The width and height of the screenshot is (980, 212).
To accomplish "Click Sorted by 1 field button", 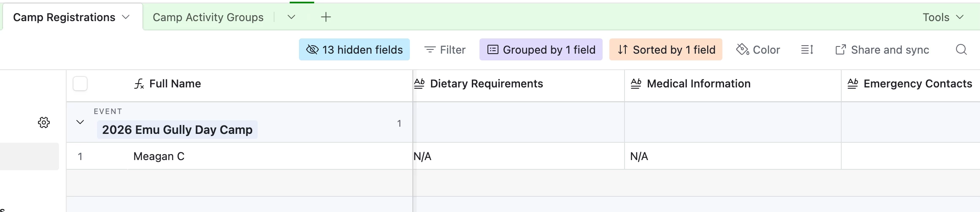I will point(666,50).
